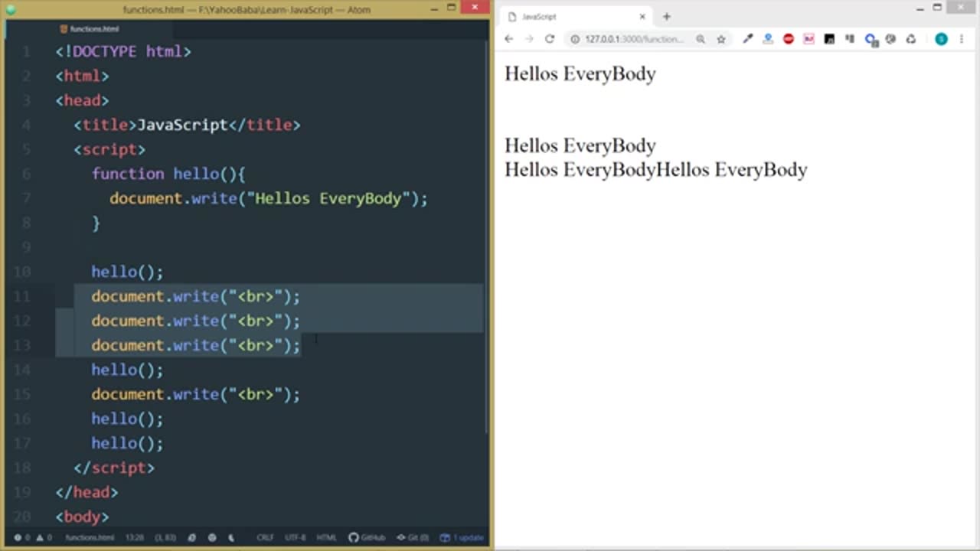Bookmark this page with the star icon

[x=720, y=39]
